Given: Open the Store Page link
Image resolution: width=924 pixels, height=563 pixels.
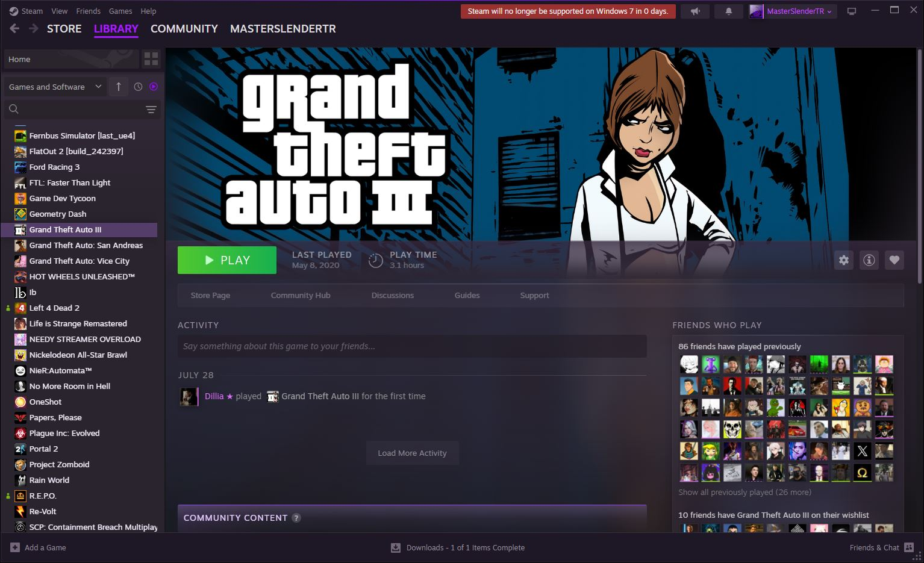Looking at the screenshot, I should 210,295.
